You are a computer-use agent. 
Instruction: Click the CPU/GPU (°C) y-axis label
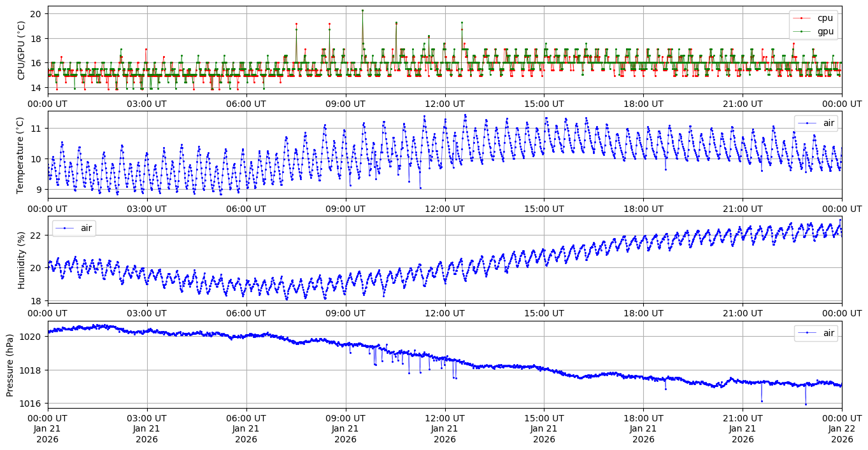21,50
